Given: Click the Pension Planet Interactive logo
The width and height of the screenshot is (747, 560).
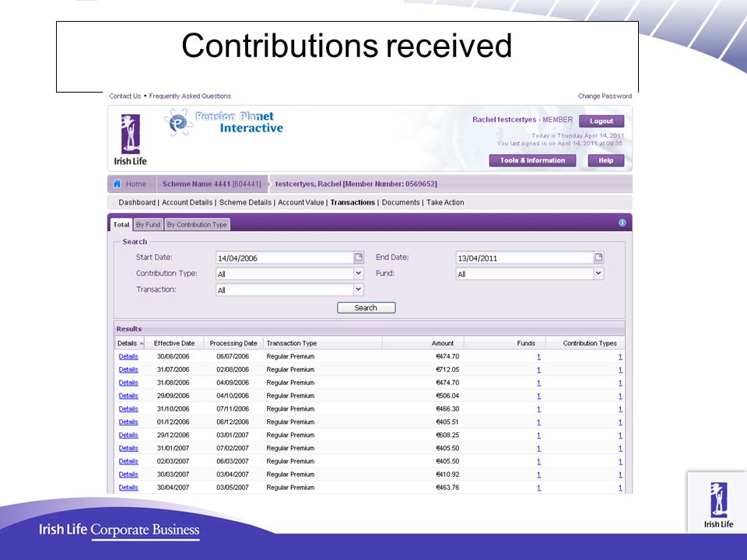Looking at the screenshot, I should click(224, 122).
